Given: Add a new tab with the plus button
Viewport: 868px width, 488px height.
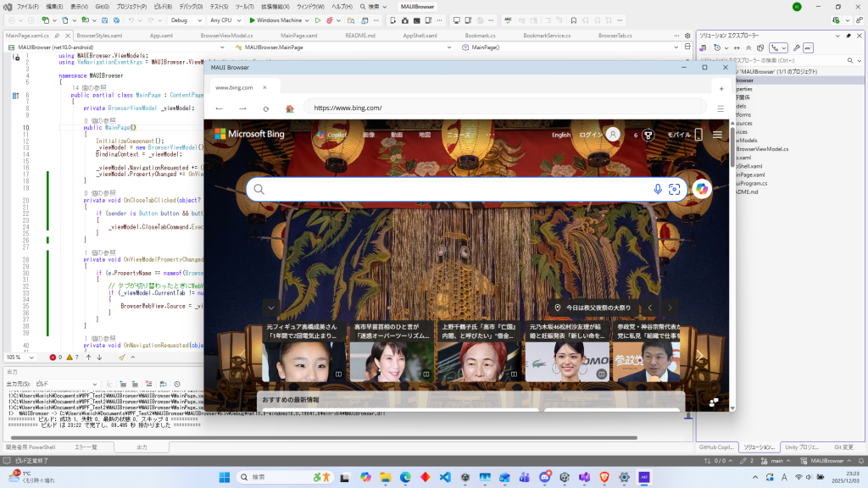Looking at the screenshot, I should 721,88.
